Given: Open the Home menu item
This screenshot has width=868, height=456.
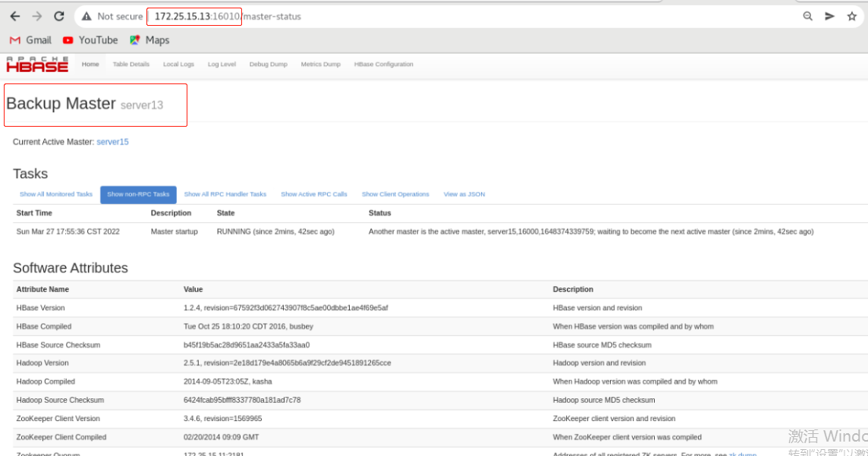Looking at the screenshot, I should pyautogui.click(x=90, y=64).
